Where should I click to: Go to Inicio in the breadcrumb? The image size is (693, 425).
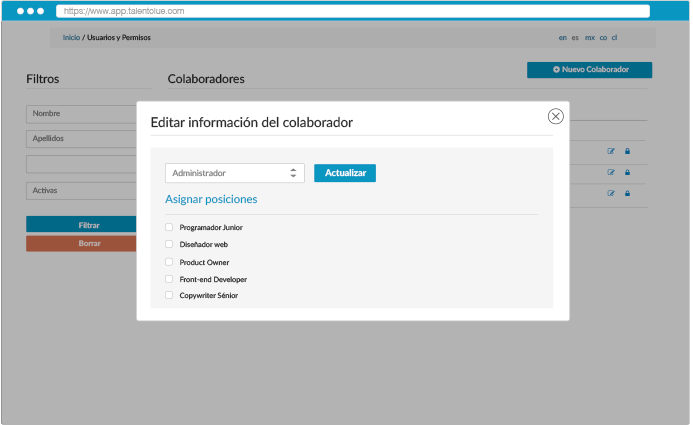71,37
